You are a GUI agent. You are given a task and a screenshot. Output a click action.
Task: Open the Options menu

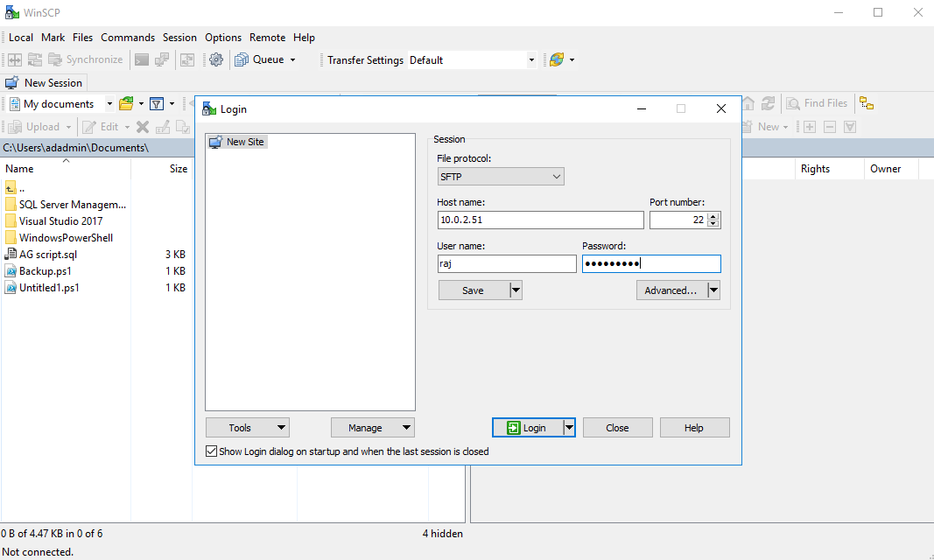coord(223,38)
